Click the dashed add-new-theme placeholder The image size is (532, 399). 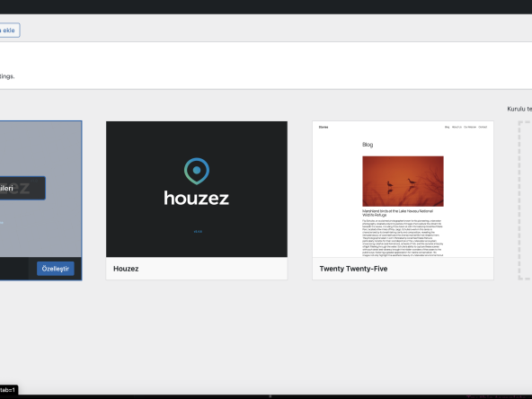coord(525,200)
